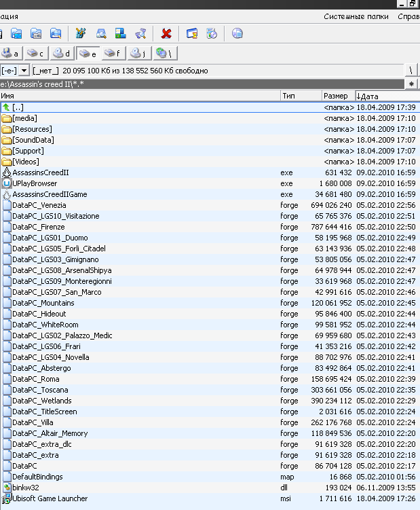This screenshot has height=510, width=420.
Task: Open directory favorites asterisk button
Action: point(411,84)
